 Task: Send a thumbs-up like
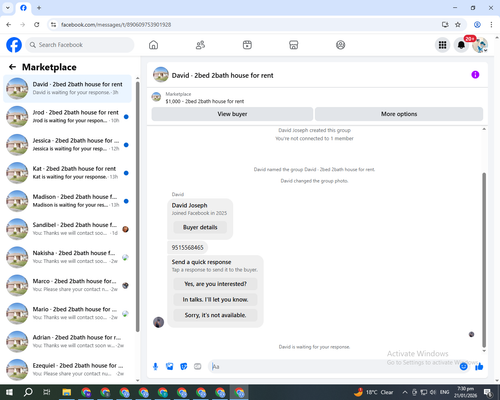tap(479, 367)
